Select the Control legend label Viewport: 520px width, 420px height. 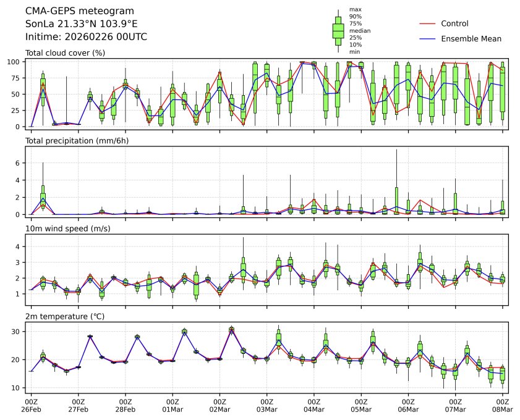(x=454, y=23)
